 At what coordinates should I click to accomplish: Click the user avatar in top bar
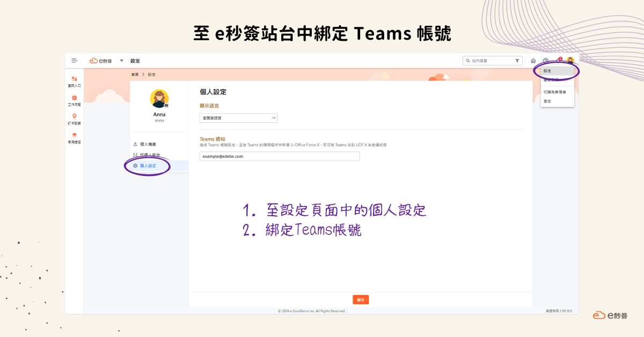point(570,61)
